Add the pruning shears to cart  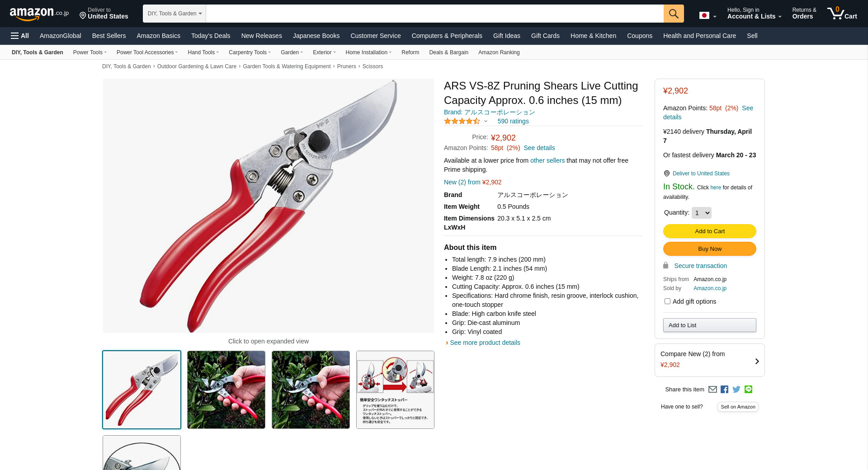[709, 231]
